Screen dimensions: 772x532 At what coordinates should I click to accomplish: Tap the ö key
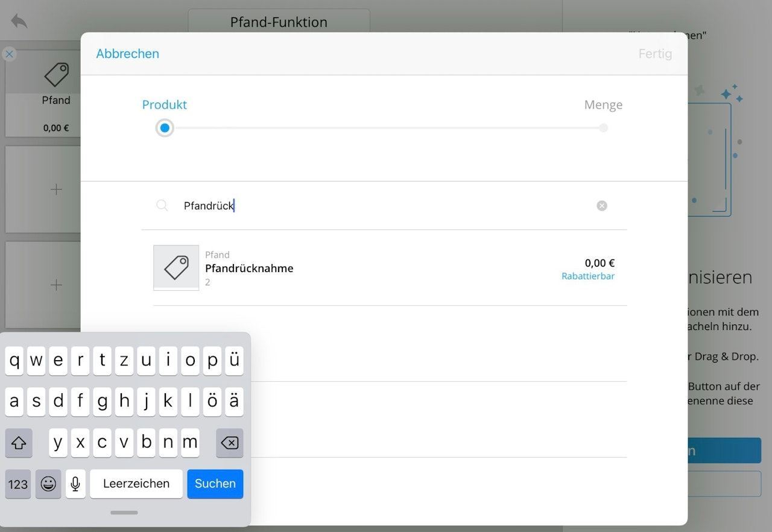[212, 402]
